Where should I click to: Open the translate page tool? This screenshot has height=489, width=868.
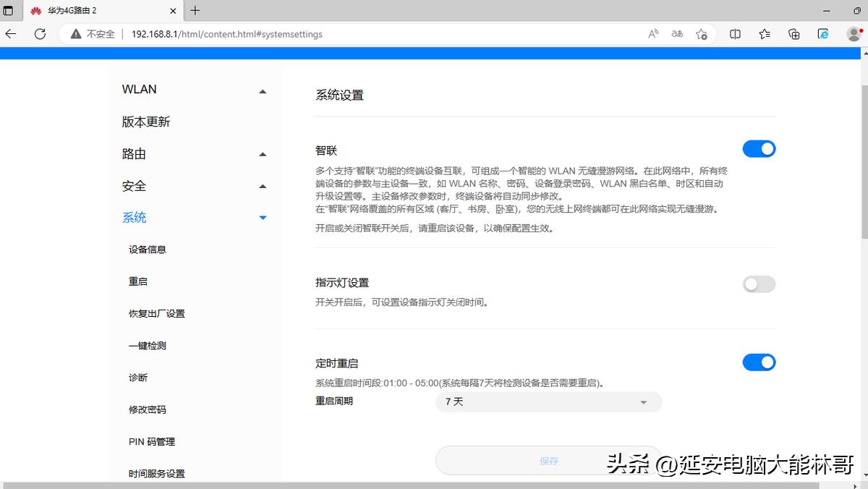tap(677, 34)
